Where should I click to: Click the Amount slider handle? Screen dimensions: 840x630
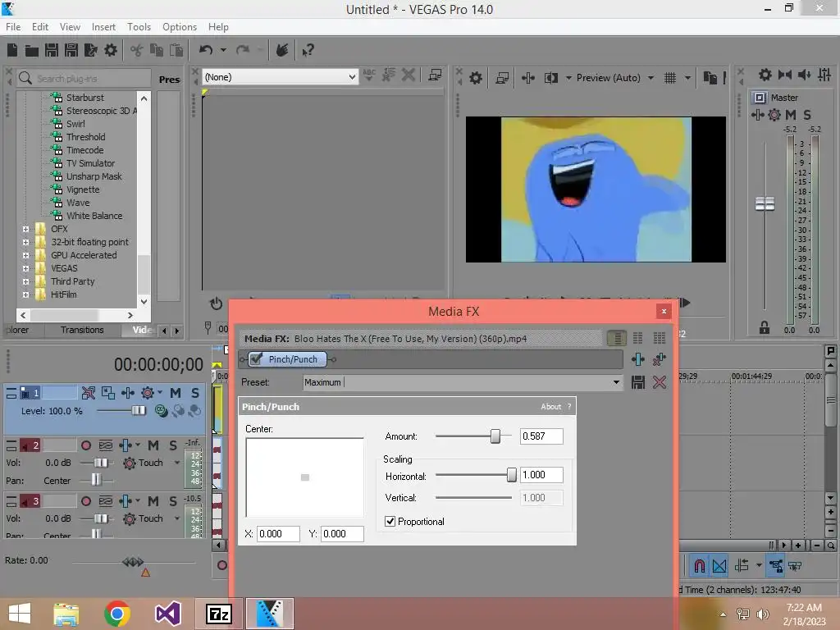click(x=495, y=436)
